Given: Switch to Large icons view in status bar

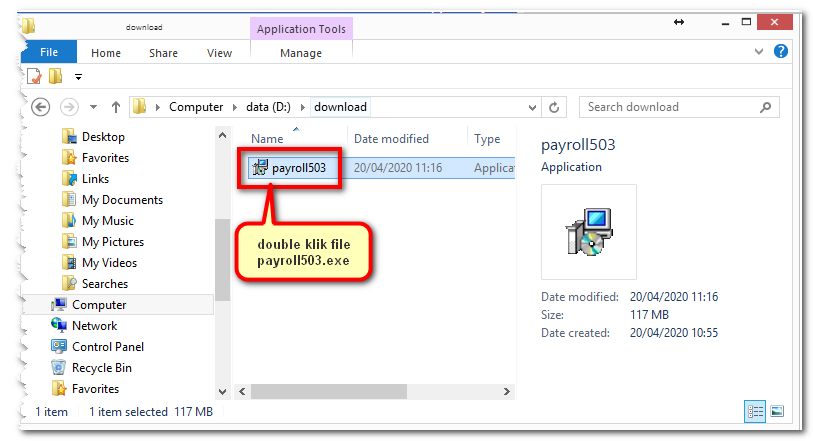Looking at the screenshot, I should click(776, 411).
